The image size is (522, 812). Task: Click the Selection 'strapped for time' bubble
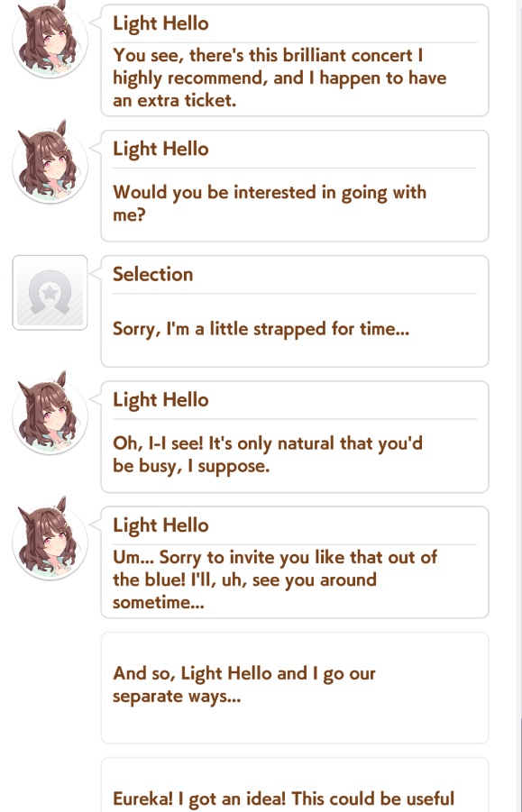pyautogui.click(x=295, y=311)
